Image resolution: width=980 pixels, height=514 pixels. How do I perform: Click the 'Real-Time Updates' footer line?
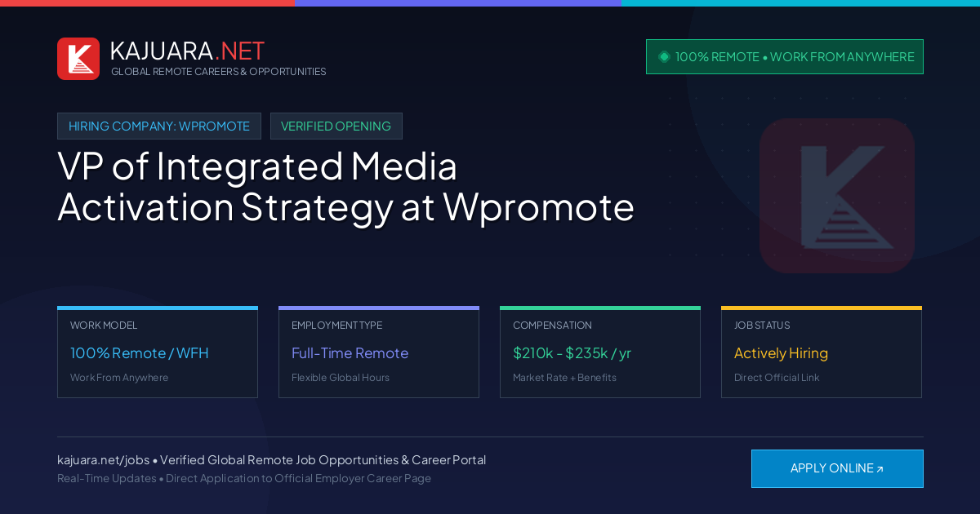244,478
